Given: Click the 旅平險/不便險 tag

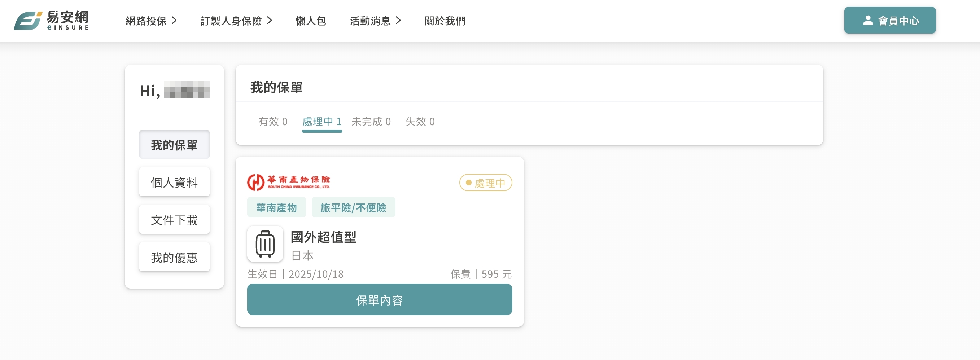Looking at the screenshot, I should (353, 207).
